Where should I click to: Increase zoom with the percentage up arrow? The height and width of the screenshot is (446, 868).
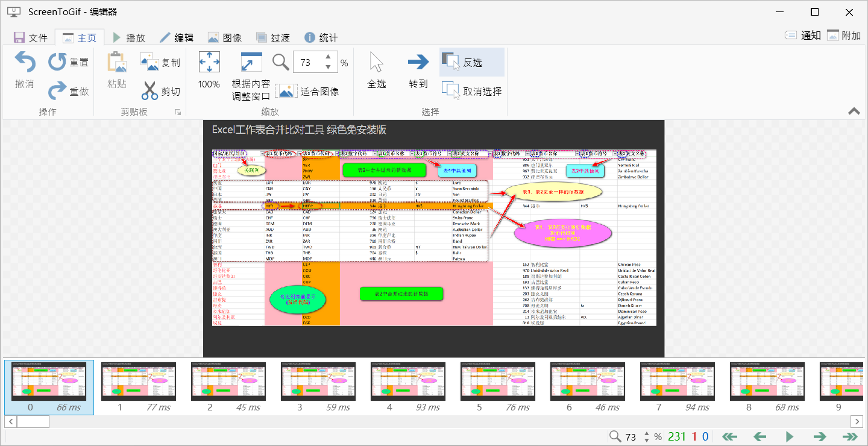point(328,58)
